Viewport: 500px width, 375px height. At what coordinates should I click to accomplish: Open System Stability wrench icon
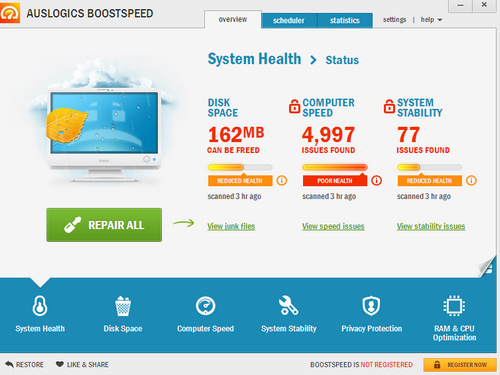pos(288,305)
